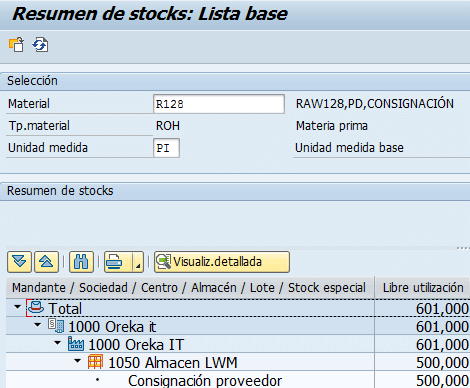The height and width of the screenshot is (388, 470).
Task: Select the Total client hat icon
Action: [35, 308]
